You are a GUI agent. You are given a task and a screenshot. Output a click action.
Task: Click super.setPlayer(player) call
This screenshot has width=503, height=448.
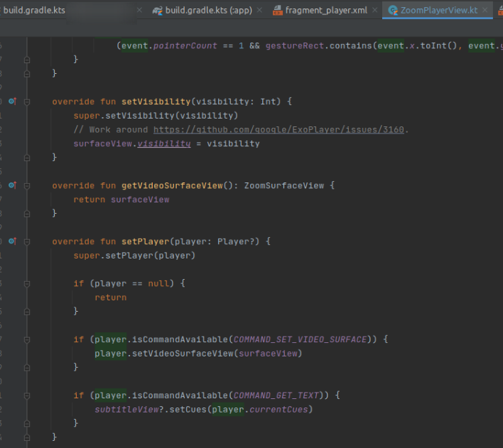click(x=134, y=256)
